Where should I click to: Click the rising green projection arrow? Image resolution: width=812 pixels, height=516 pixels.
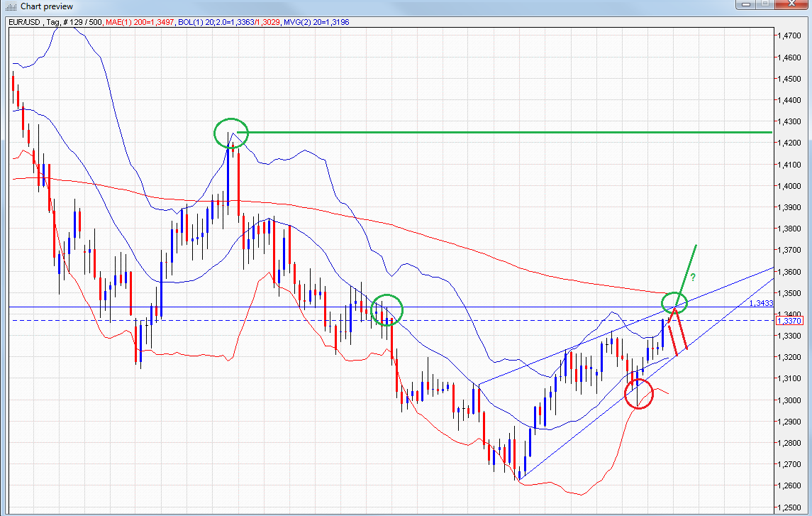coord(690,256)
